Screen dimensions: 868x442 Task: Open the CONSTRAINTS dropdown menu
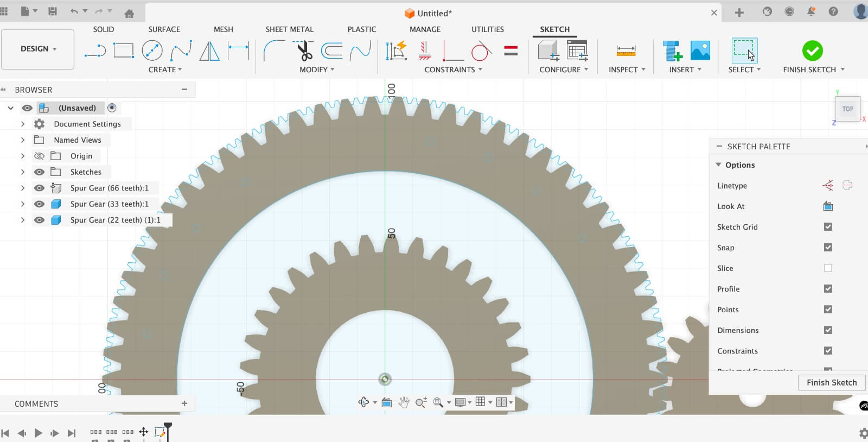point(453,70)
